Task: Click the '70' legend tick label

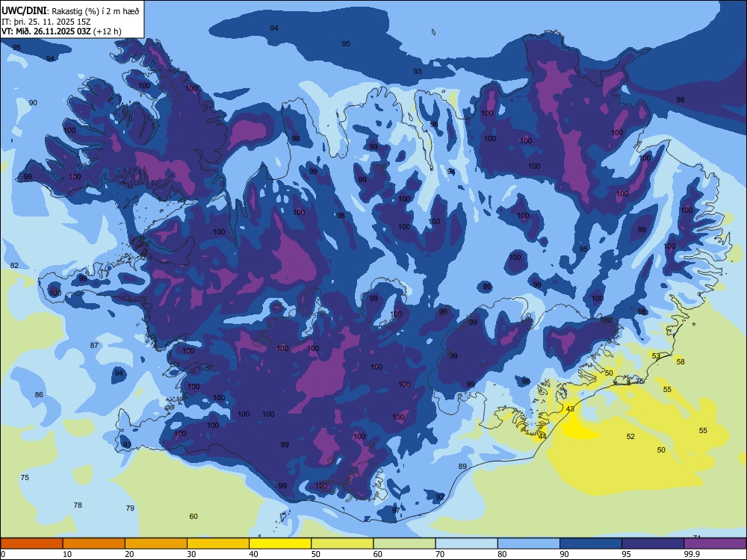Action: coord(440,554)
